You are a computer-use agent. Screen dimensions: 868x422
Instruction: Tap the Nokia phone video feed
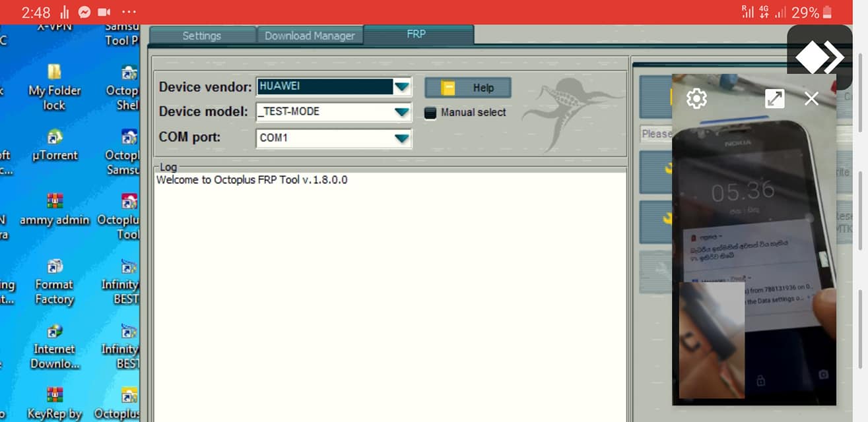[x=754, y=239]
